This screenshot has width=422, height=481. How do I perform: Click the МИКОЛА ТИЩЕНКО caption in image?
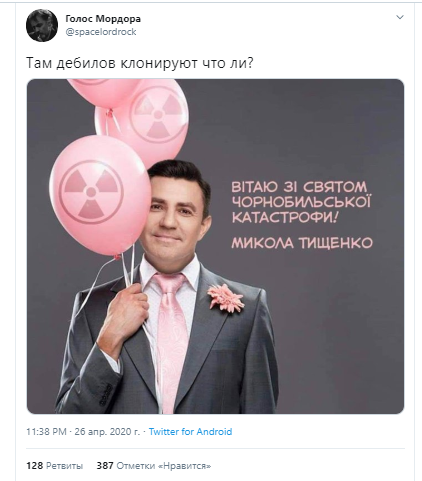click(x=302, y=243)
